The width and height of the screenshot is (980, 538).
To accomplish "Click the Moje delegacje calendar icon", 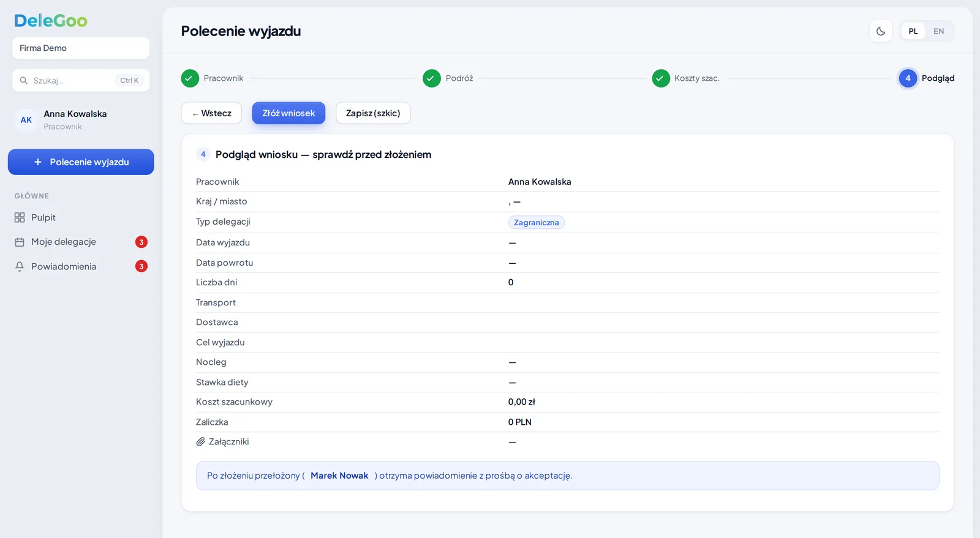I will click(x=20, y=242).
